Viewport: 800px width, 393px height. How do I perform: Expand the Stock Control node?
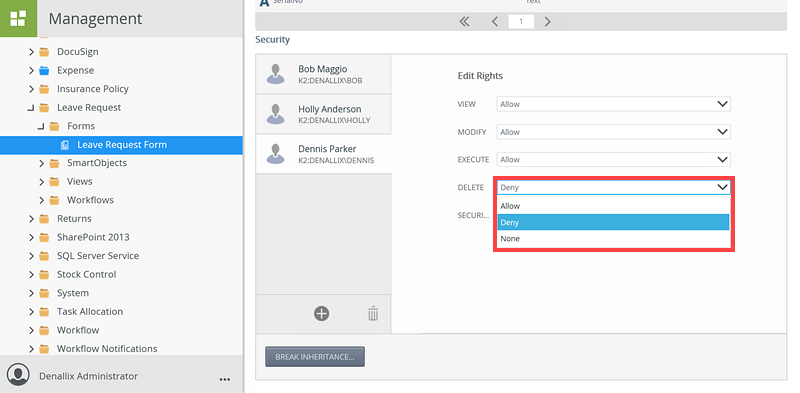click(31, 275)
